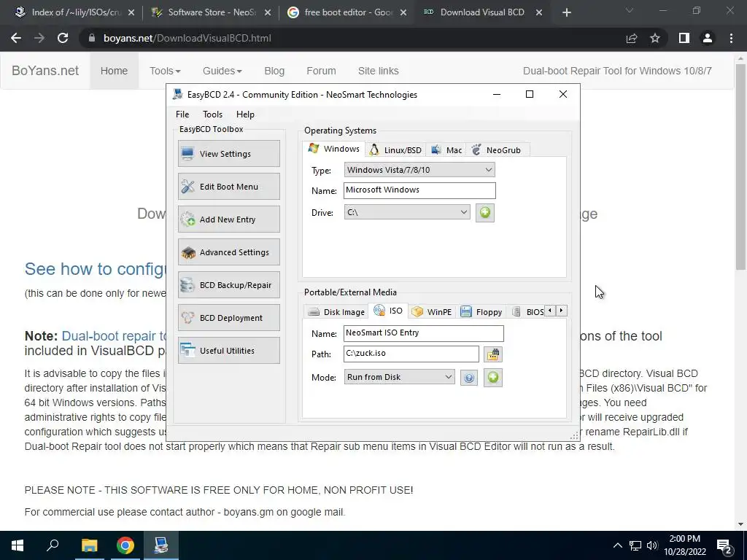Open BCD Backup/Repair section

228,285
